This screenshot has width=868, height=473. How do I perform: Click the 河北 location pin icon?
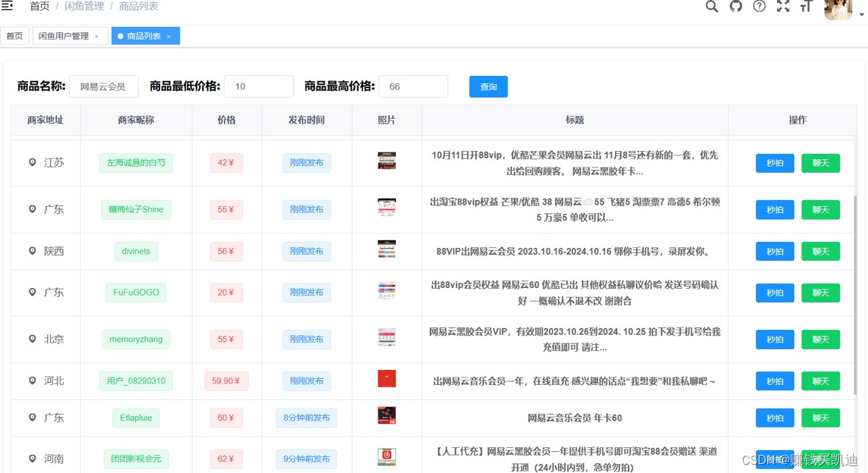click(x=32, y=381)
